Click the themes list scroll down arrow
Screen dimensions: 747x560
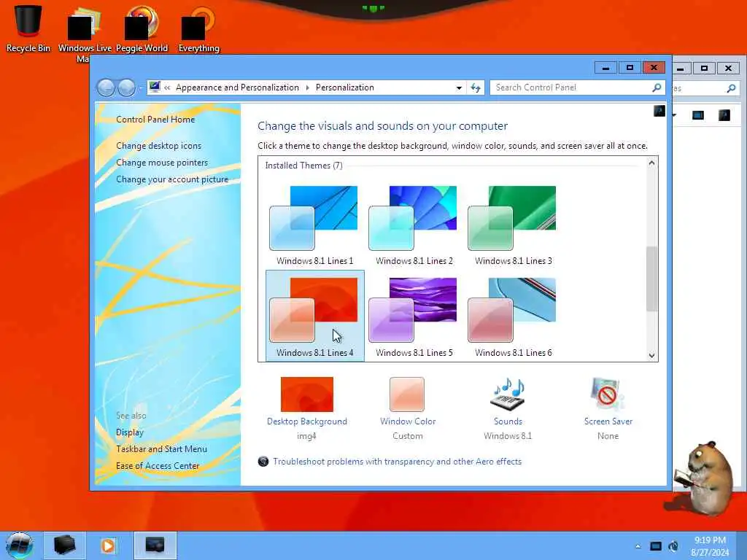[x=651, y=355]
